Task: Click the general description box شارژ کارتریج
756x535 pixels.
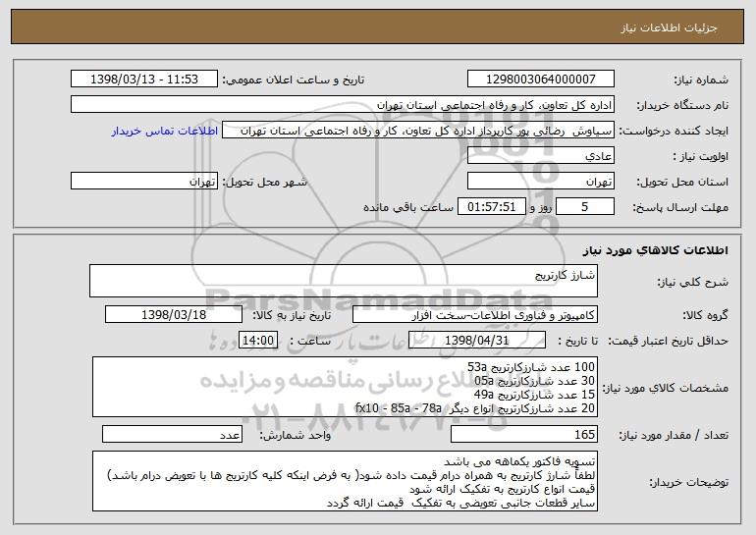Action: point(344,281)
